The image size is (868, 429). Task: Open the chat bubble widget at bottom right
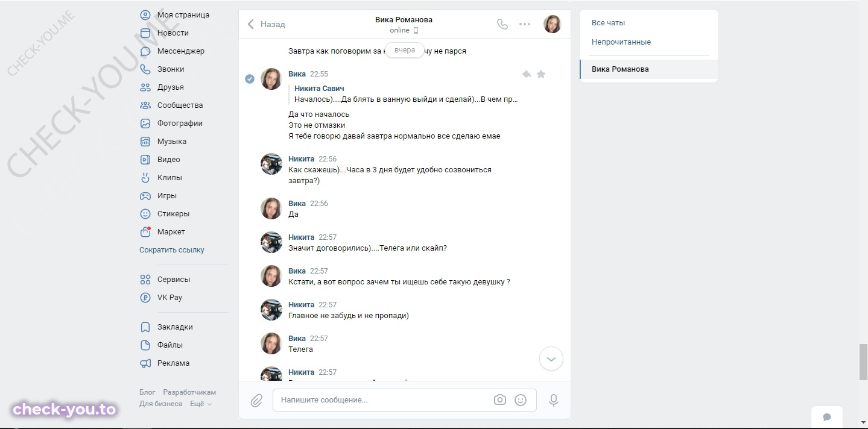pos(827,417)
